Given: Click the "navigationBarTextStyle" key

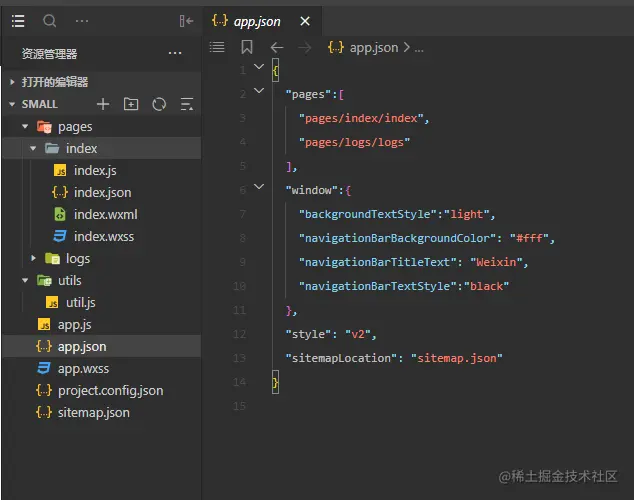Looking at the screenshot, I should pyautogui.click(x=378, y=286).
